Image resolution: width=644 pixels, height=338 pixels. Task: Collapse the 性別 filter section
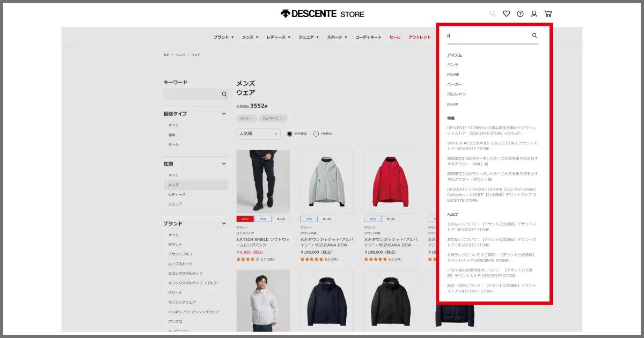pos(224,164)
